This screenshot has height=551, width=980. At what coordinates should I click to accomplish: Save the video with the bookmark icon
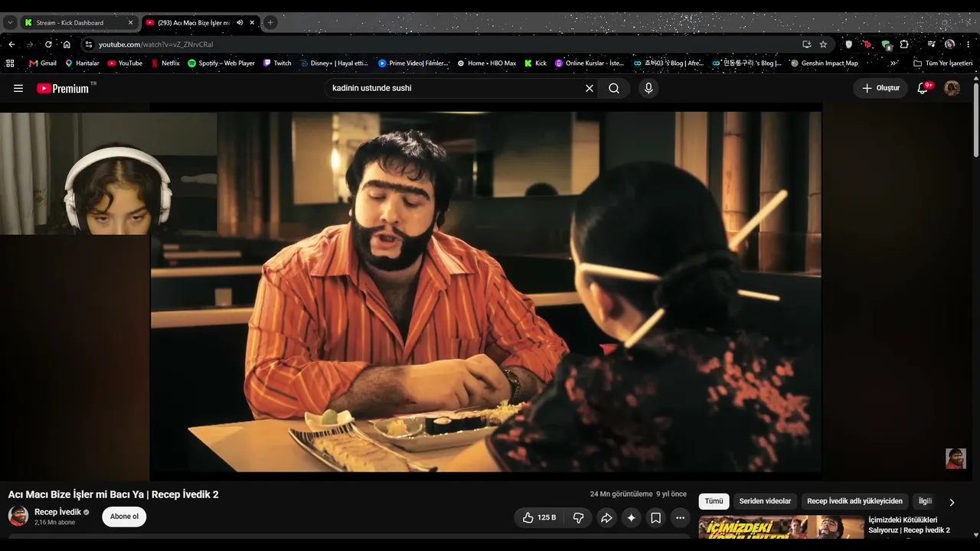pyautogui.click(x=655, y=517)
